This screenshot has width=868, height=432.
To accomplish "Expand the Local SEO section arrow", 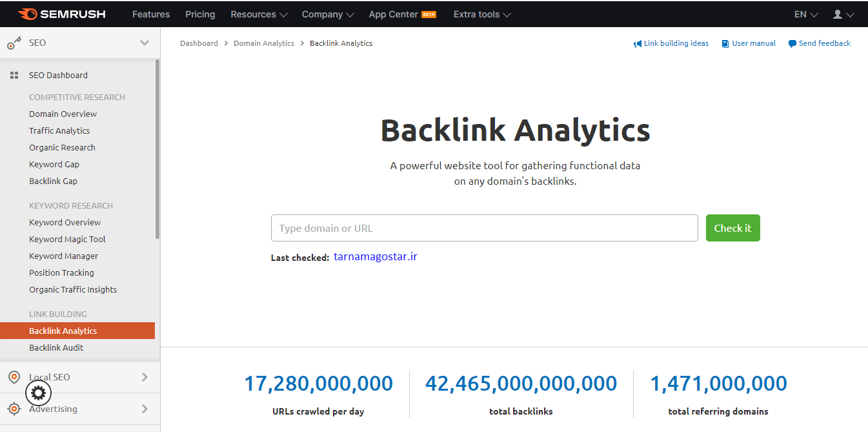I will 145,377.
